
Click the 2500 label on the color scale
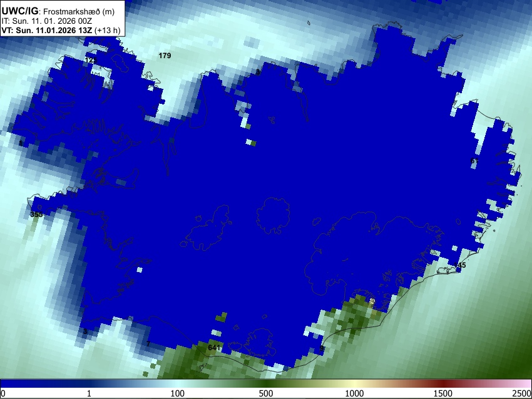click(523, 393)
